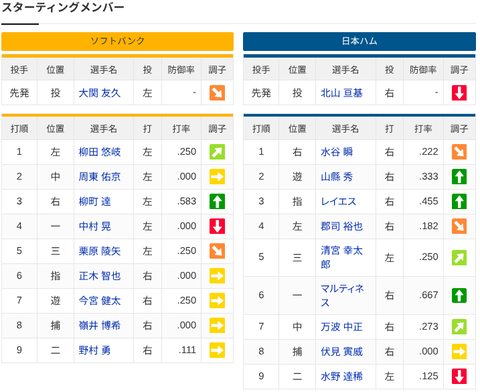Open 水谷 瞬 player page

337,152
